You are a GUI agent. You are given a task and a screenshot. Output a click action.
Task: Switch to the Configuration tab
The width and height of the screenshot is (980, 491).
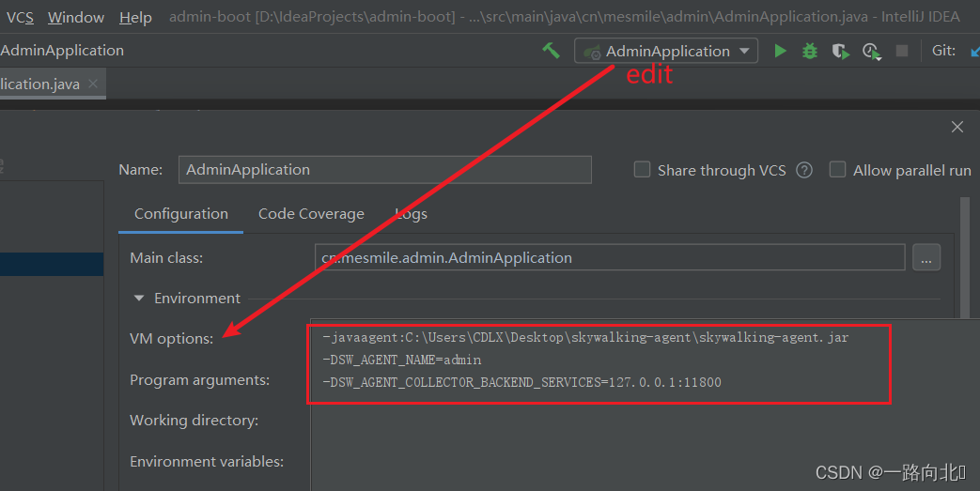[x=181, y=214]
